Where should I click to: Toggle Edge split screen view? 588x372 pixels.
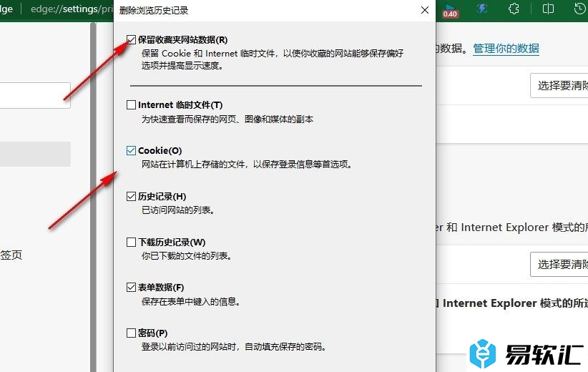548,9
